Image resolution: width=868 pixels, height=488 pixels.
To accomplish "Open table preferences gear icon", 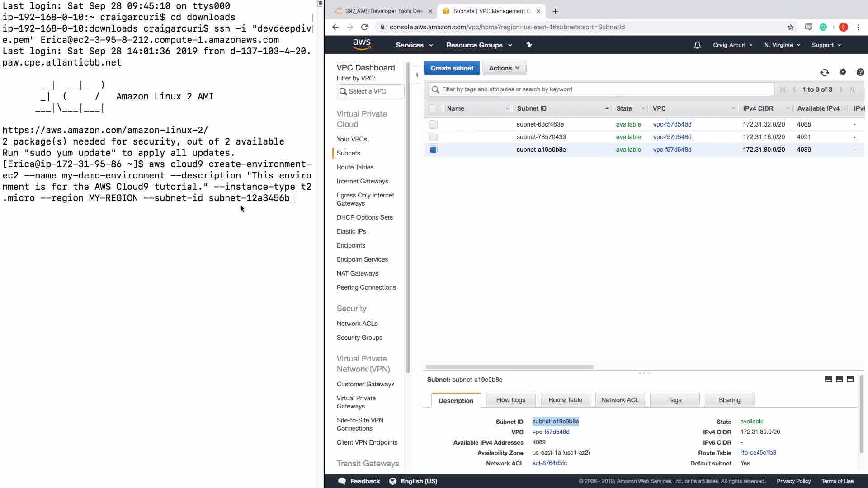I will 843,72.
